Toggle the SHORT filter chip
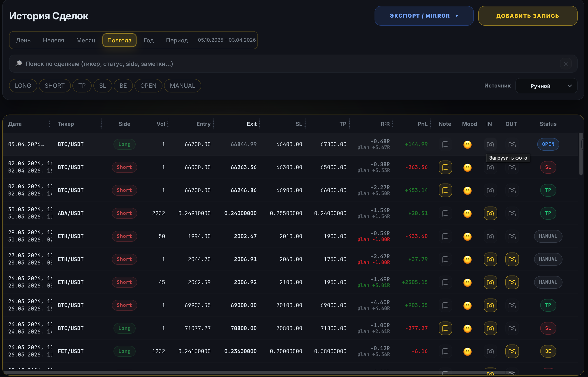The image size is (588, 377). click(55, 86)
